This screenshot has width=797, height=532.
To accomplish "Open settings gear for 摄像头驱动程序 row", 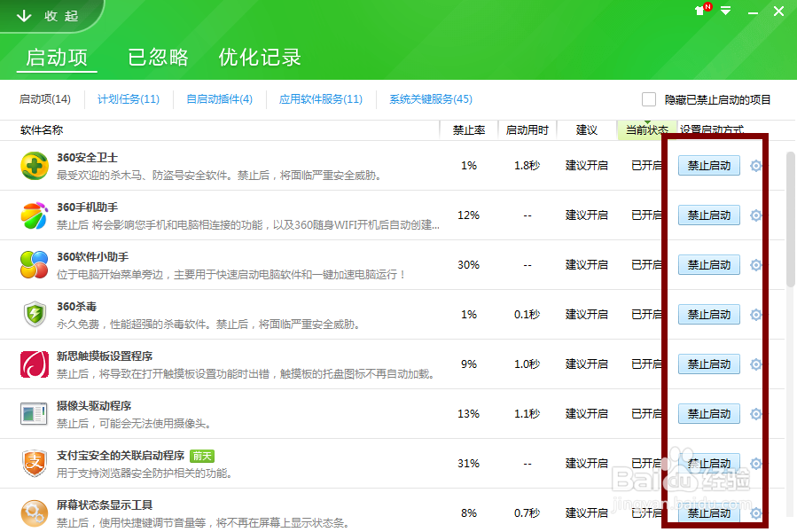I will 756,413.
